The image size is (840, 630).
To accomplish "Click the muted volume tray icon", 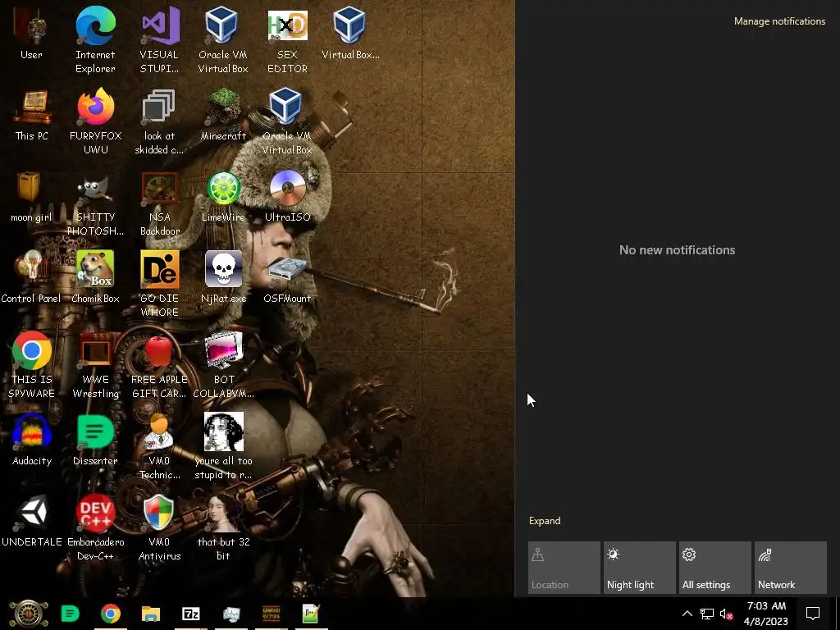I will click(727, 614).
